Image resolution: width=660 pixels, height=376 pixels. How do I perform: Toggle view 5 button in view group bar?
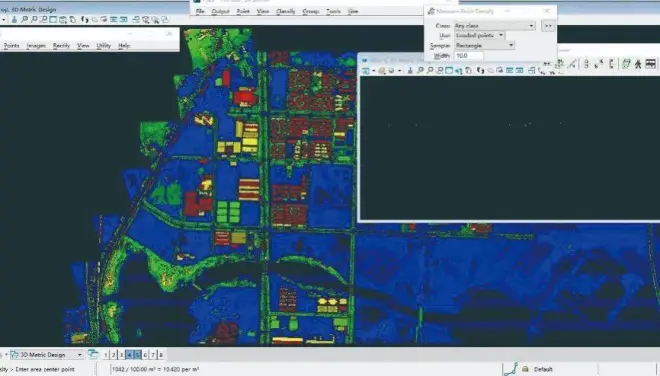click(x=137, y=355)
